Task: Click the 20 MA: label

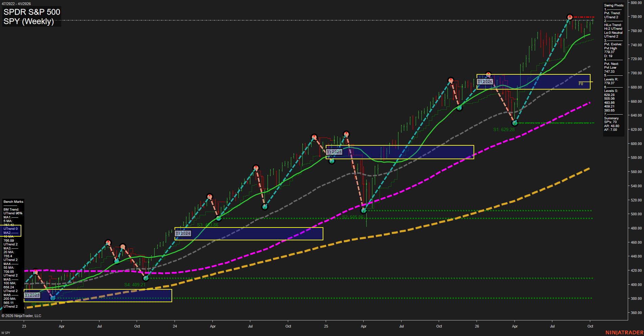Action: [x=9, y=252]
